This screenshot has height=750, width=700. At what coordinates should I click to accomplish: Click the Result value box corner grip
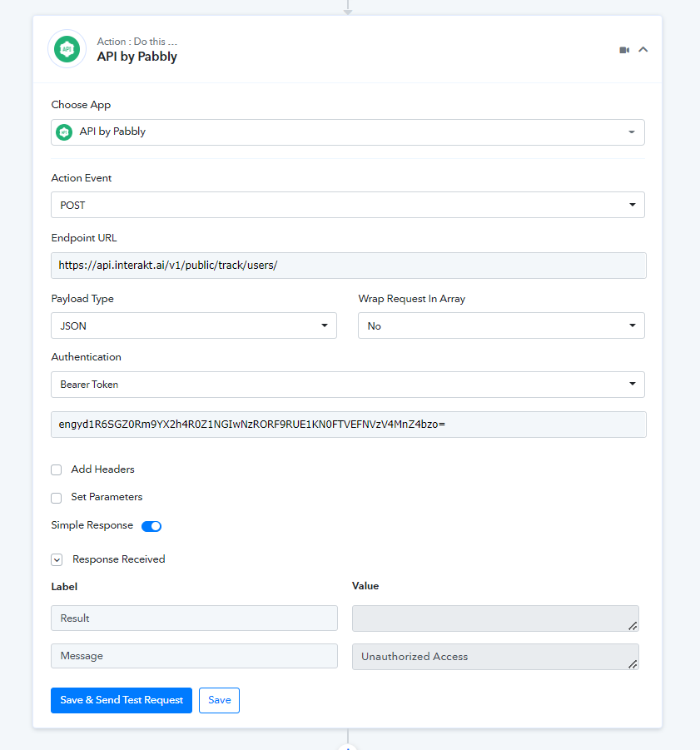point(633,626)
